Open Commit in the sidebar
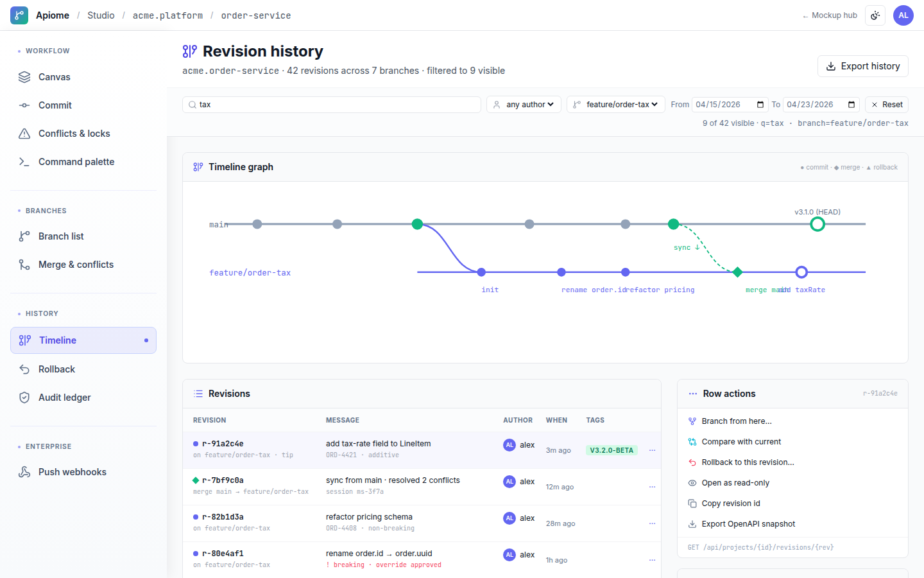924x578 pixels. pyautogui.click(x=83, y=105)
